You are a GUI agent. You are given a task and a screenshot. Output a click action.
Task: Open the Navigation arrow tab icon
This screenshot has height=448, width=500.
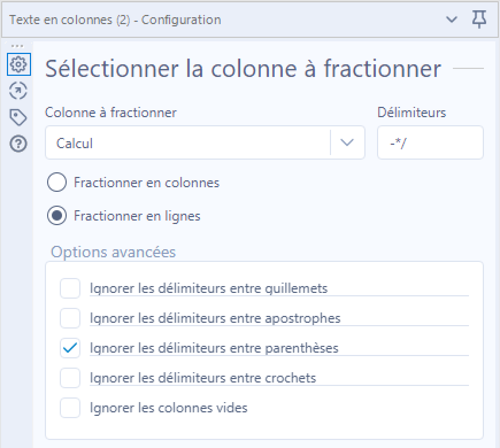point(18,91)
